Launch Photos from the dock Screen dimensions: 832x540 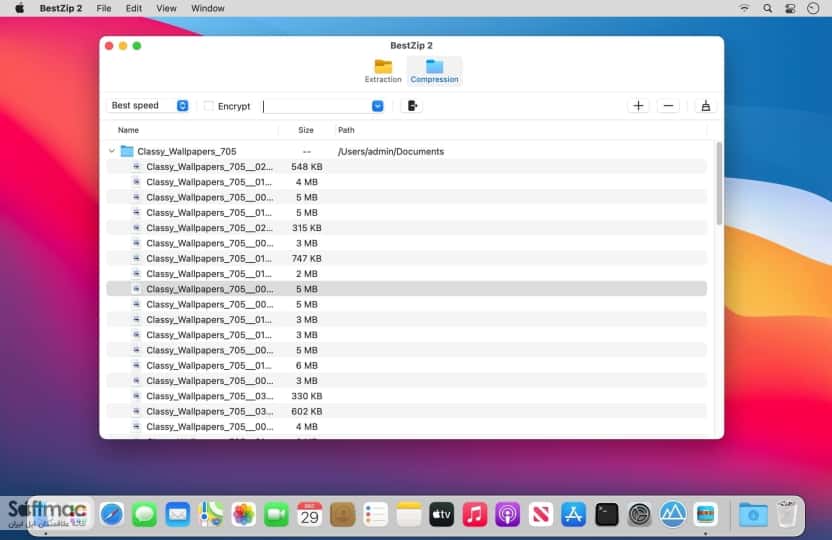click(244, 514)
